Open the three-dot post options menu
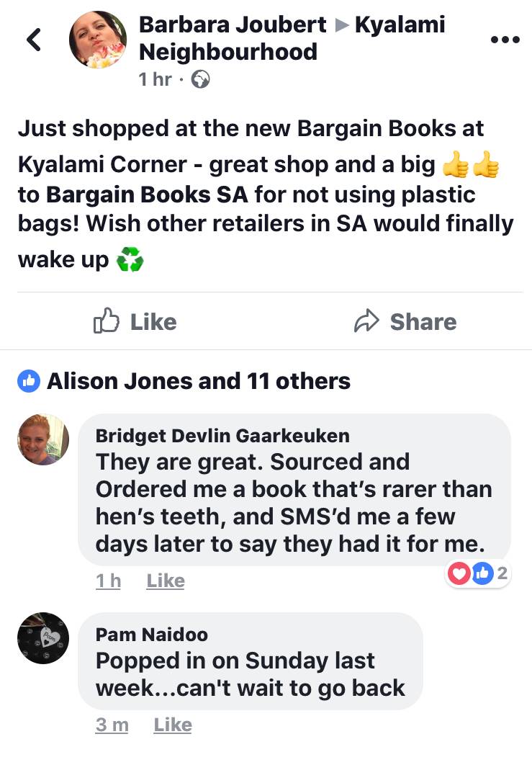This screenshot has height=765, width=532. [505, 40]
